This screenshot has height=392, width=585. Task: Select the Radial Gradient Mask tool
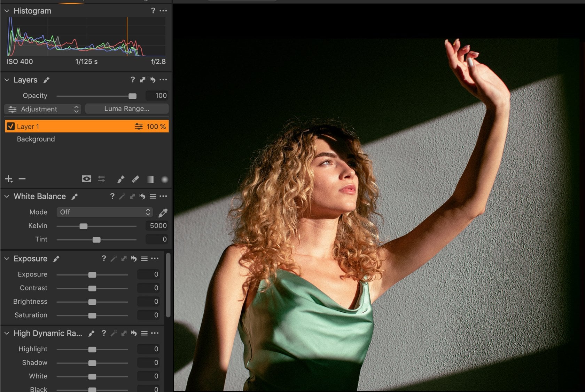[x=164, y=179]
